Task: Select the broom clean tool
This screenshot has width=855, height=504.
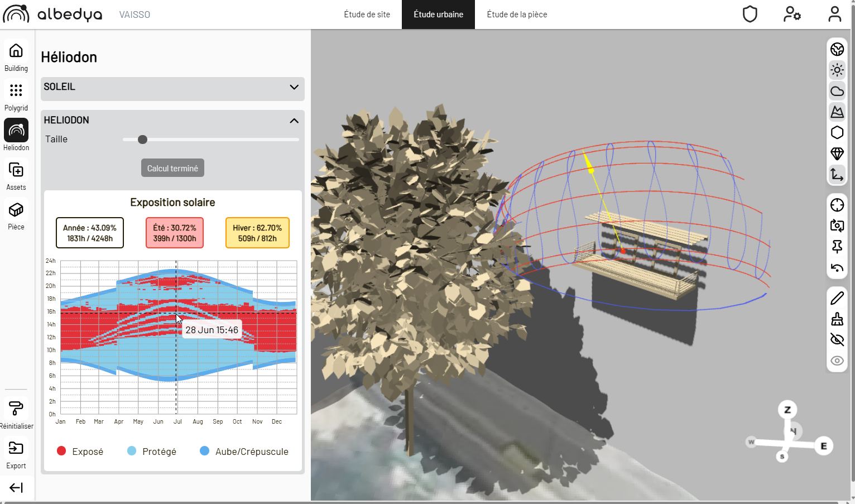Action: coord(837,319)
